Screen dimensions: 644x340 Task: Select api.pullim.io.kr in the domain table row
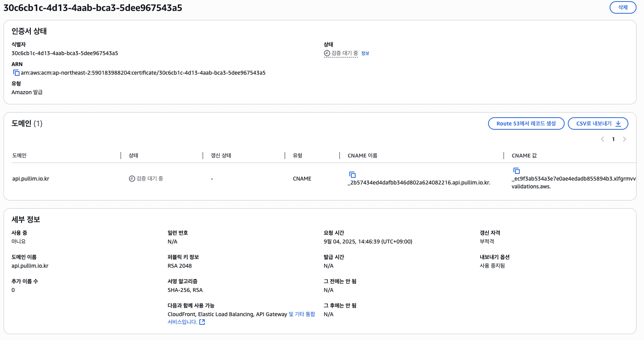tap(31, 179)
